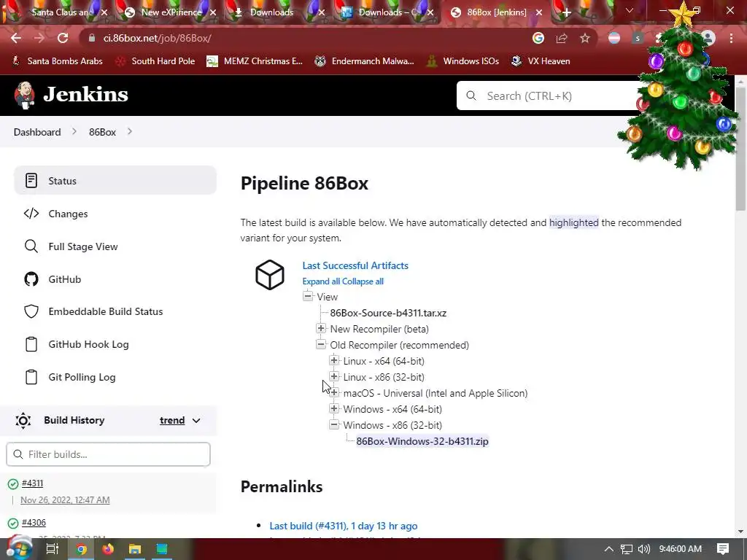The height and width of the screenshot is (560, 747).
Task: Click the share page icon in address bar
Action: (x=562, y=38)
